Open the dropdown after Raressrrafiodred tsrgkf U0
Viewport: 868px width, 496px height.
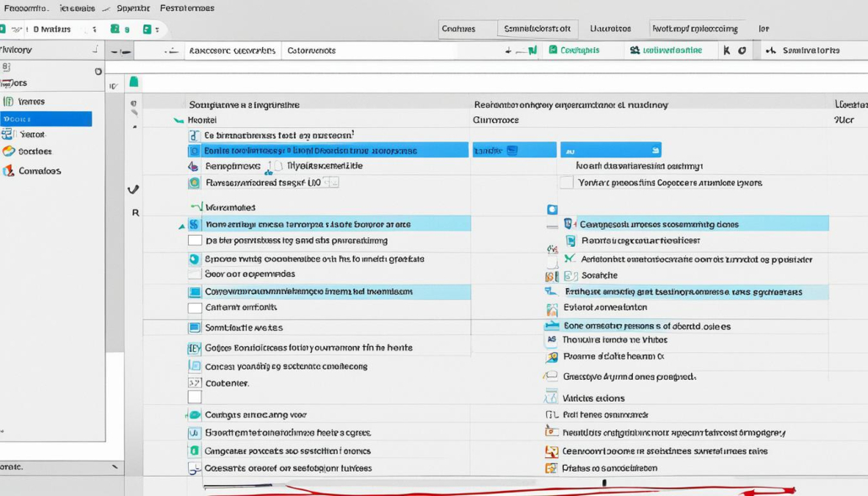coord(331,183)
